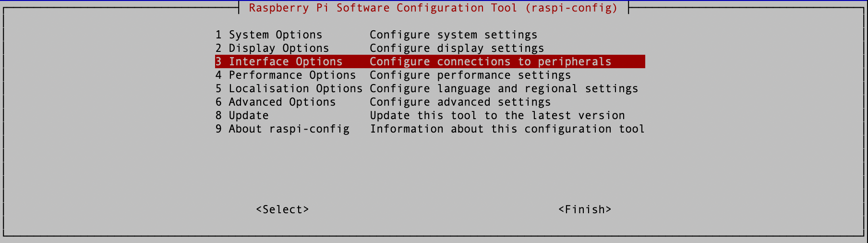This screenshot has width=868, height=243.
Task: Click 'Configure performance settings' description
Action: [470, 75]
